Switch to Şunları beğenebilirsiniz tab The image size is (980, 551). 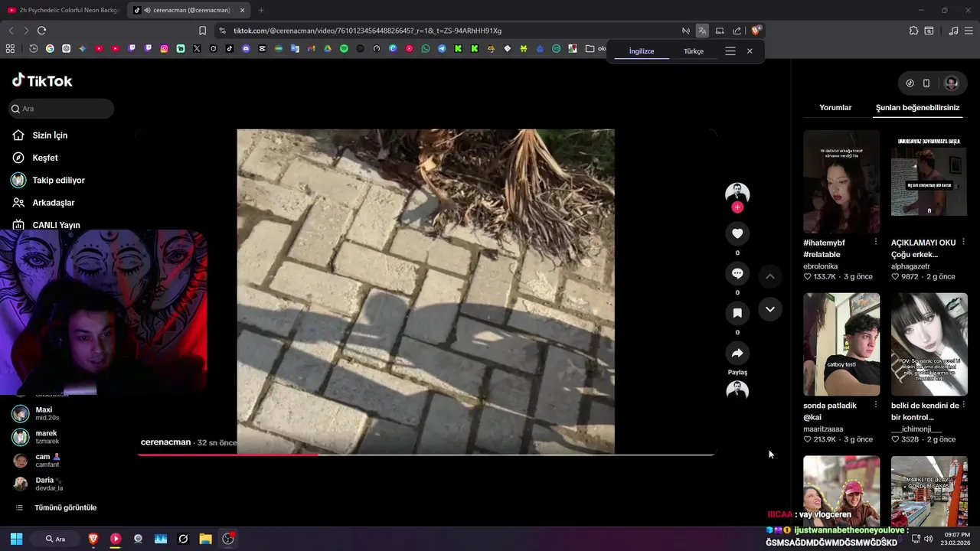pyautogui.click(x=917, y=108)
